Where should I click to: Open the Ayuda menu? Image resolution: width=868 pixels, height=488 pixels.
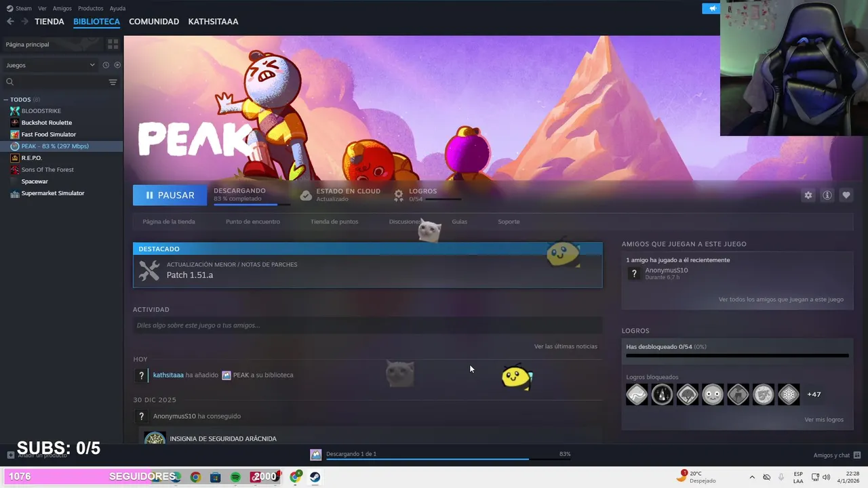point(117,8)
